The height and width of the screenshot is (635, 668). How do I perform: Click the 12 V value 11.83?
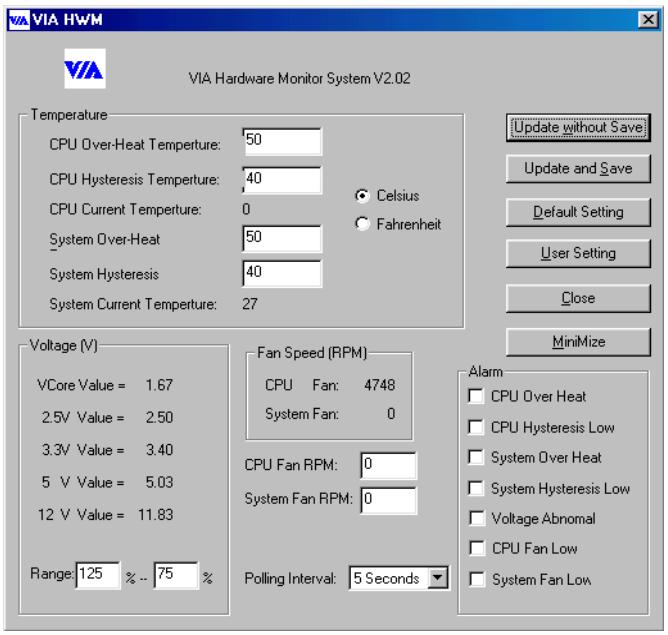click(x=155, y=514)
